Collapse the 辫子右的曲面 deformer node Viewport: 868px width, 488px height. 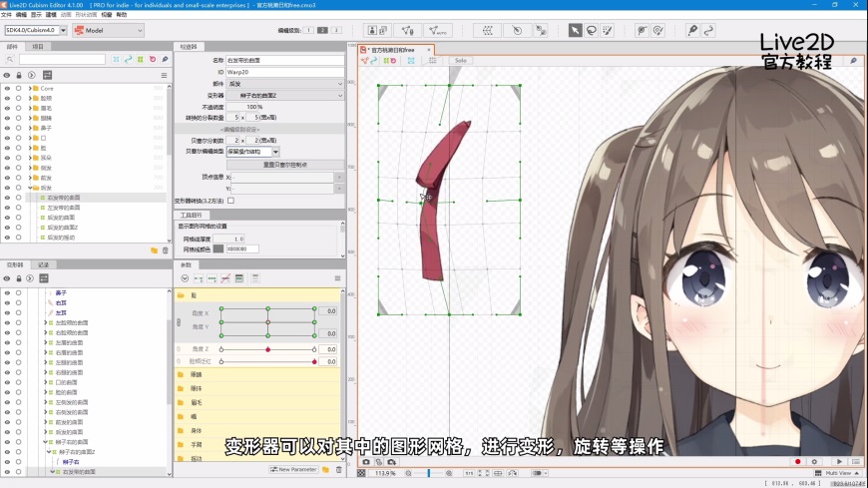click(45, 442)
